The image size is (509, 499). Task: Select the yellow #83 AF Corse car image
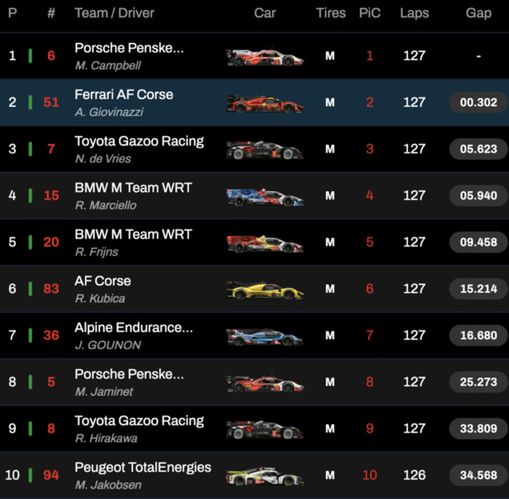[265, 290]
